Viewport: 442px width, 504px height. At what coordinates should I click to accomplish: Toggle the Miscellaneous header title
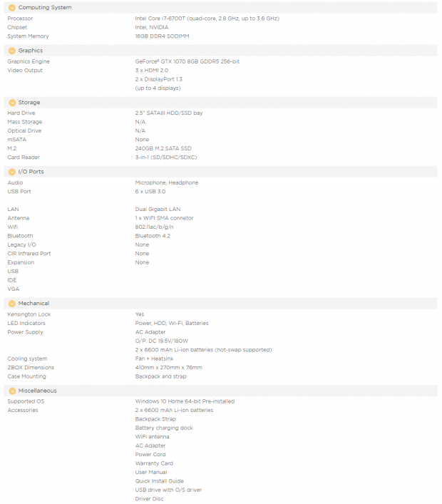click(37, 391)
